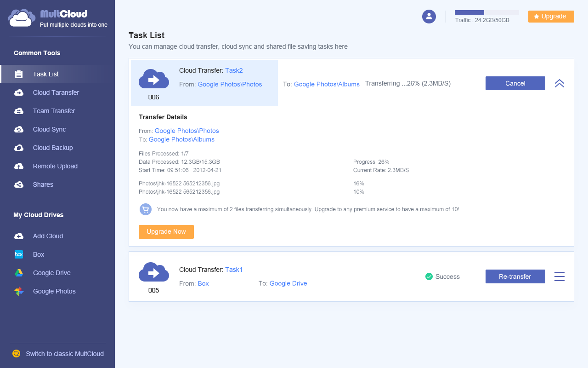Collapse Task2 transfer details
This screenshot has width=588, height=368.
click(559, 83)
